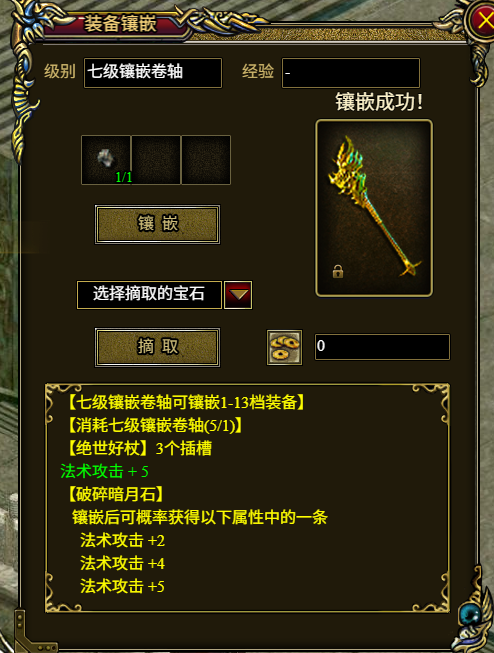Click the 【破碎暗月石】 description line
Viewport: 494px width, 653px height.
pos(115,494)
